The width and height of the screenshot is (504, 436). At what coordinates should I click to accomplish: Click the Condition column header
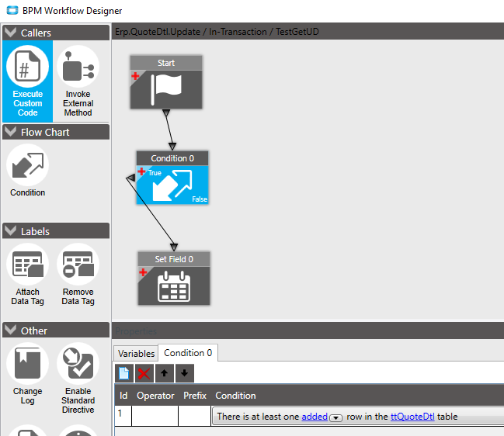coord(235,396)
